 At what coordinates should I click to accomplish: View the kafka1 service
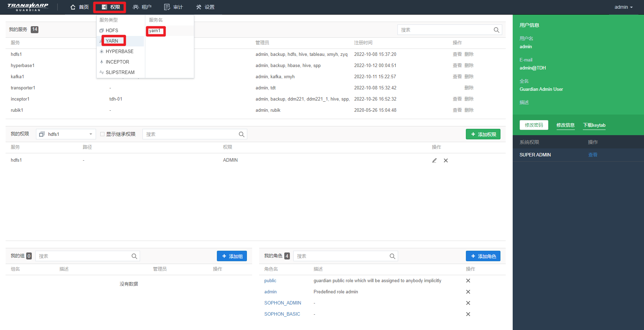click(457, 76)
